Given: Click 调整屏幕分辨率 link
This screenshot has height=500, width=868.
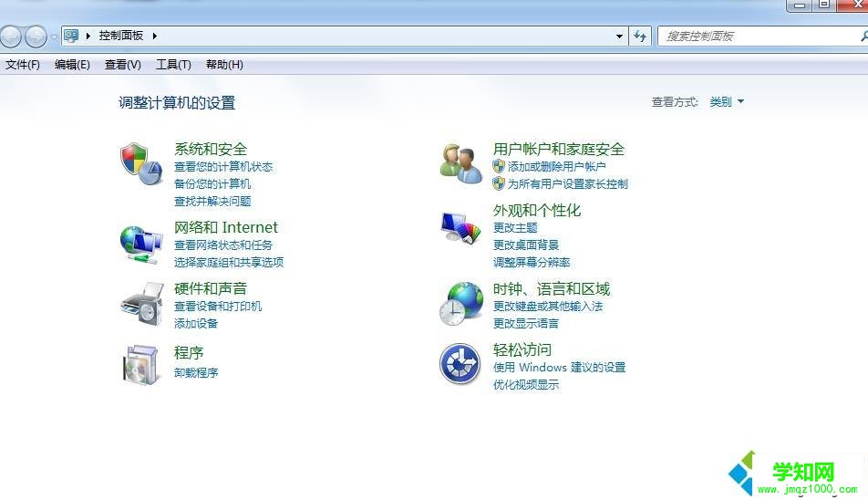Looking at the screenshot, I should coord(532,262).
